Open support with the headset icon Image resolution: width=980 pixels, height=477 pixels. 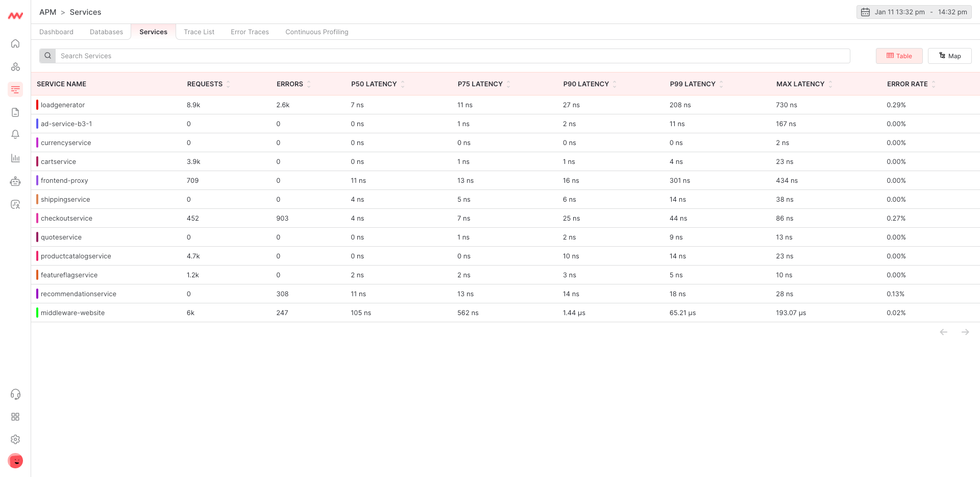tap(15, 394)
